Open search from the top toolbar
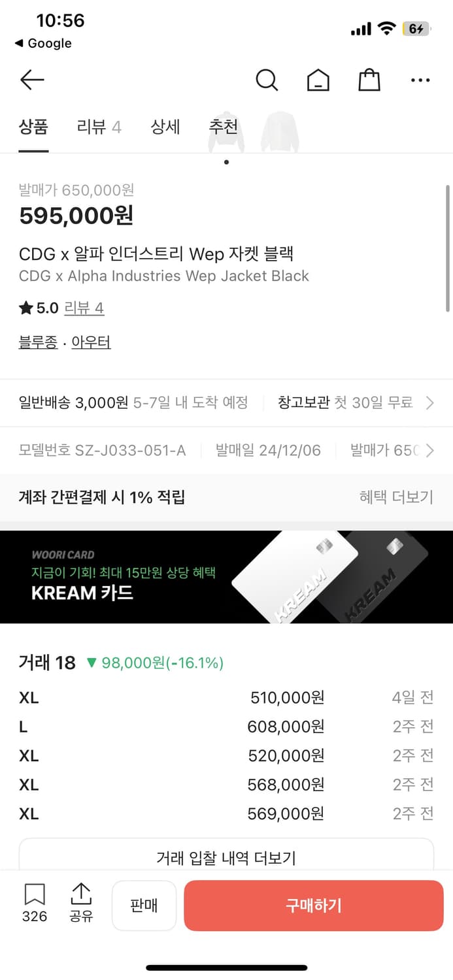The image size is (453, 980). (x=267, y=80)
